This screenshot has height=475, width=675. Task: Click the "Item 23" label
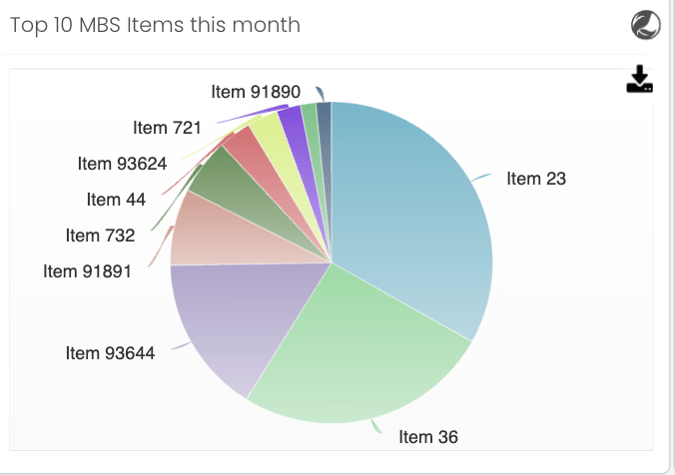pyautogui.click(x=536, y=179)
